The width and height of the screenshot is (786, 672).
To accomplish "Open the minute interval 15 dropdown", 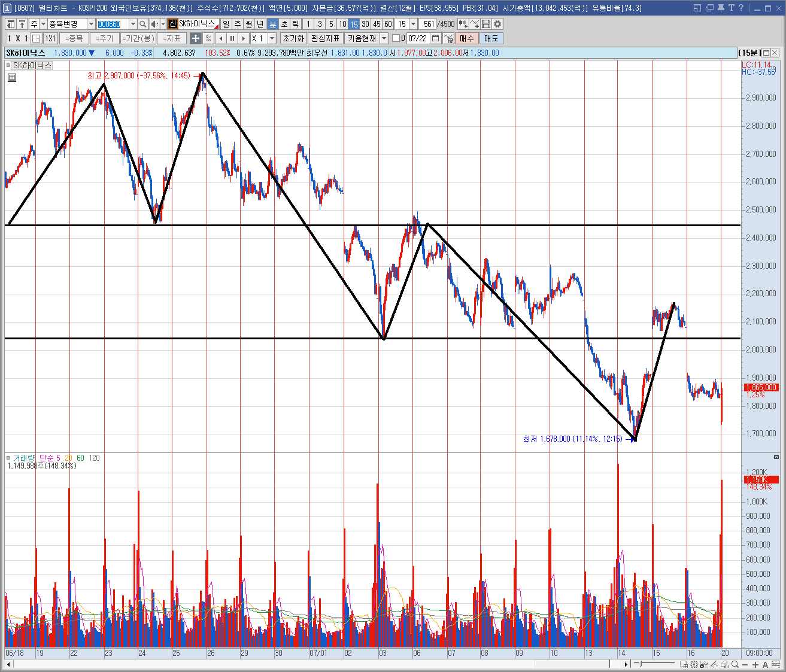I will (x=413, y=24).
